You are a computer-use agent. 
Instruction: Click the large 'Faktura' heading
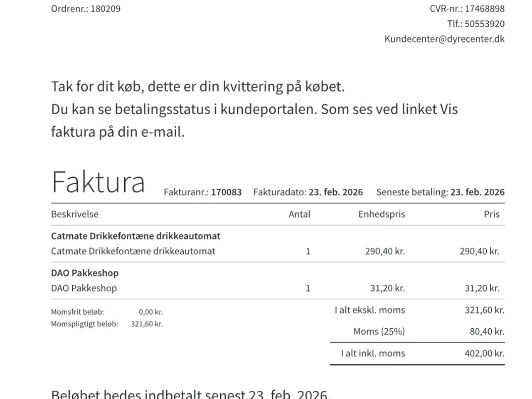98,182
